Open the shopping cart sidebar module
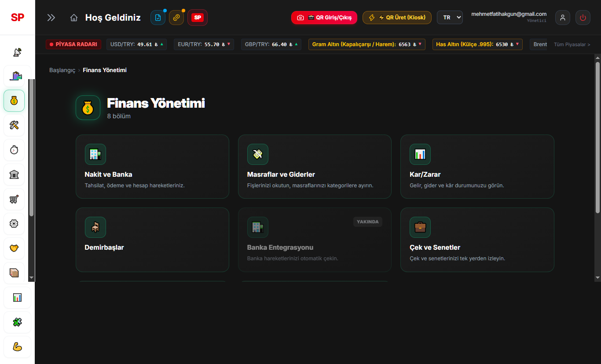The width and height of the screenshot is (601, 364). tap(14, 199)
